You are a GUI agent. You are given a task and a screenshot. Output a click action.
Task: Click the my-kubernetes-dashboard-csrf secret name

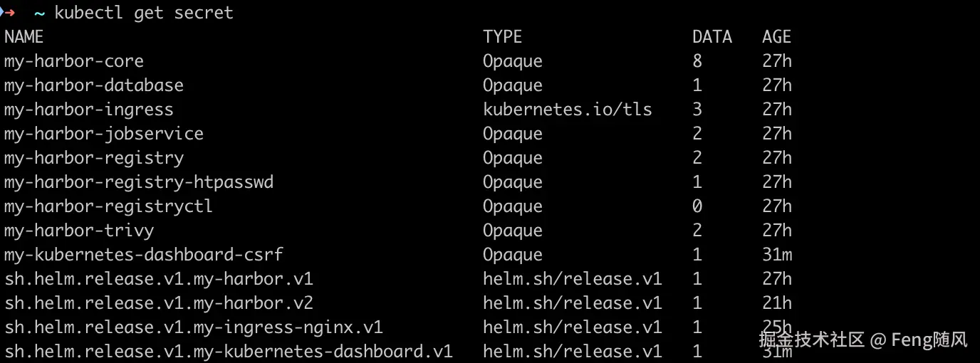pyautogui.click(x=144, y=255)
